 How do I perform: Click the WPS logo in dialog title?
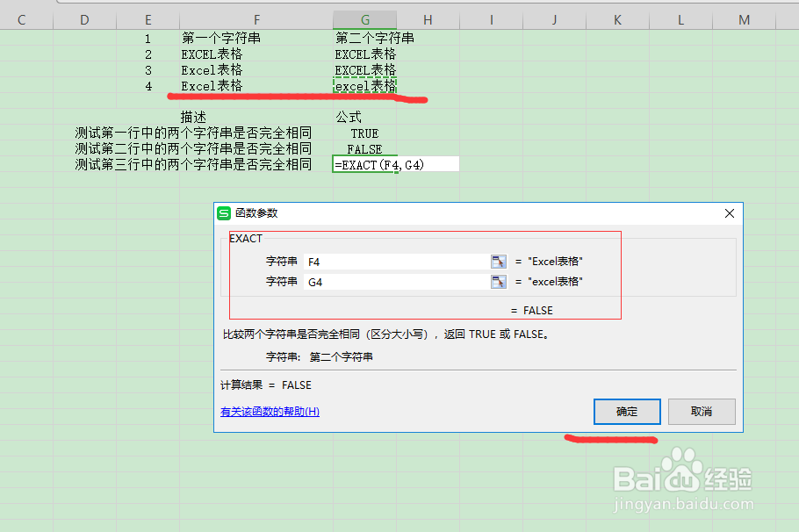click(224, 213)
